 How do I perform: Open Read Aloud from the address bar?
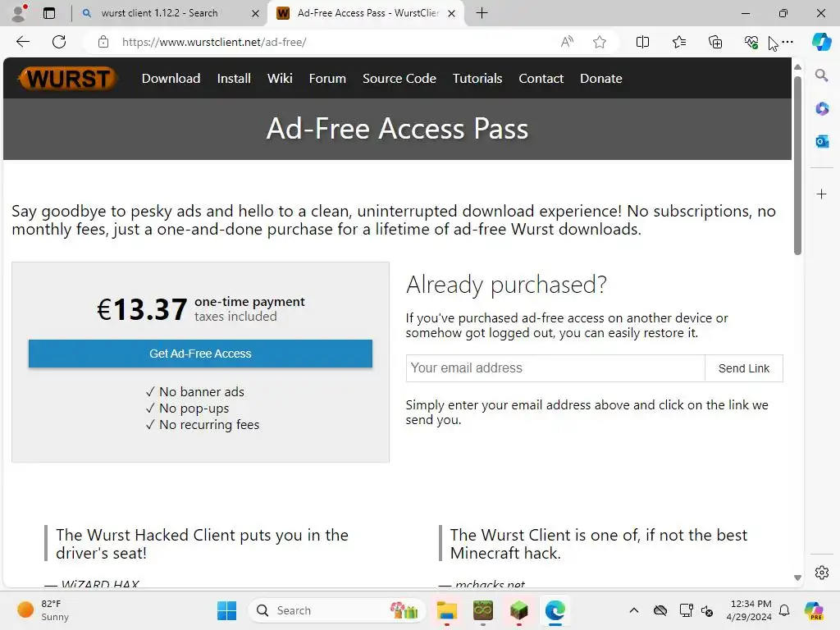pyautogui.click(x=567, y=42)
